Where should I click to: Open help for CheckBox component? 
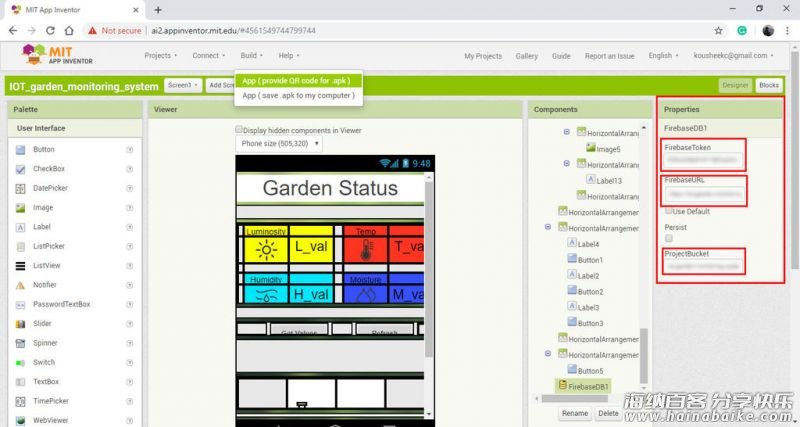coord(130,169)
